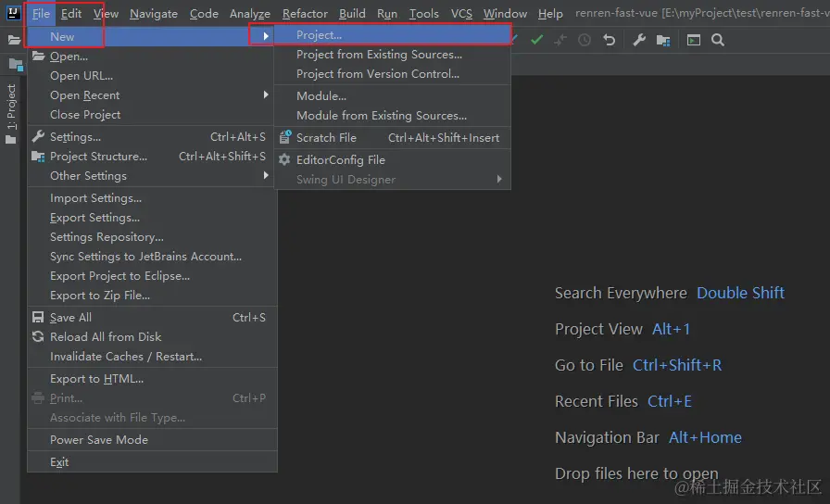Screen dimensions: 830x504
Task: Expand Swing UI Designer submenu arrow
Action: [498, 179]
